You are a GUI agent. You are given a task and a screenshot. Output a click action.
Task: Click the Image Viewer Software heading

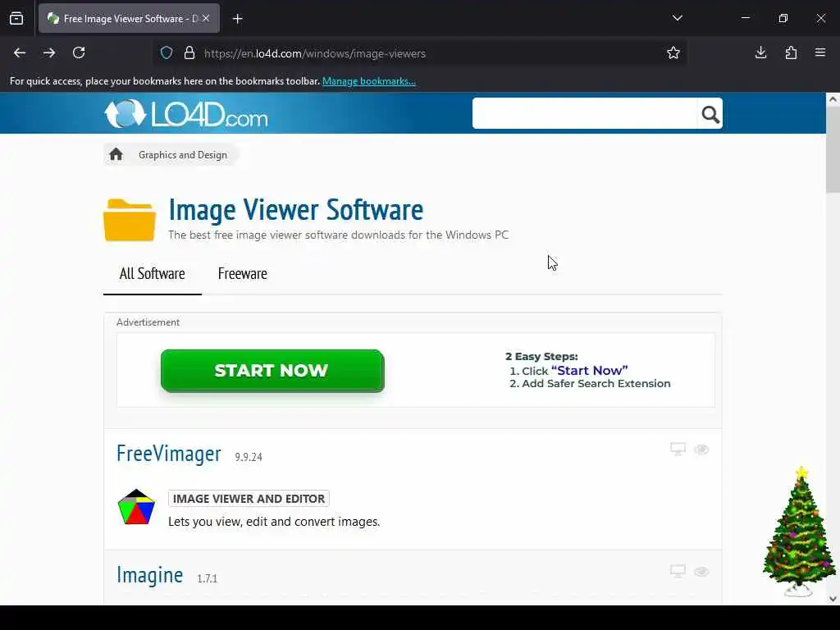coord(295,209)
